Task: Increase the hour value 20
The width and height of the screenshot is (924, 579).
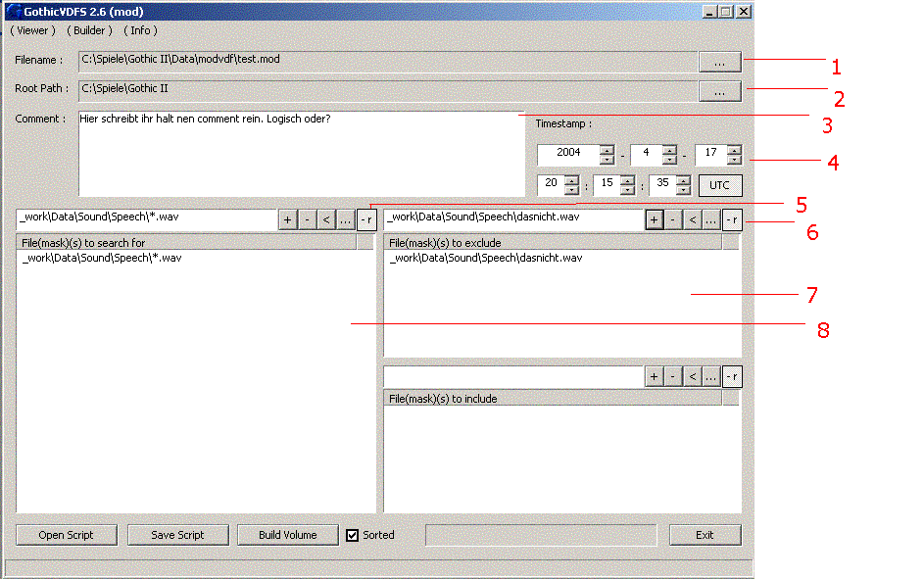Action: (x=572, y=180)
